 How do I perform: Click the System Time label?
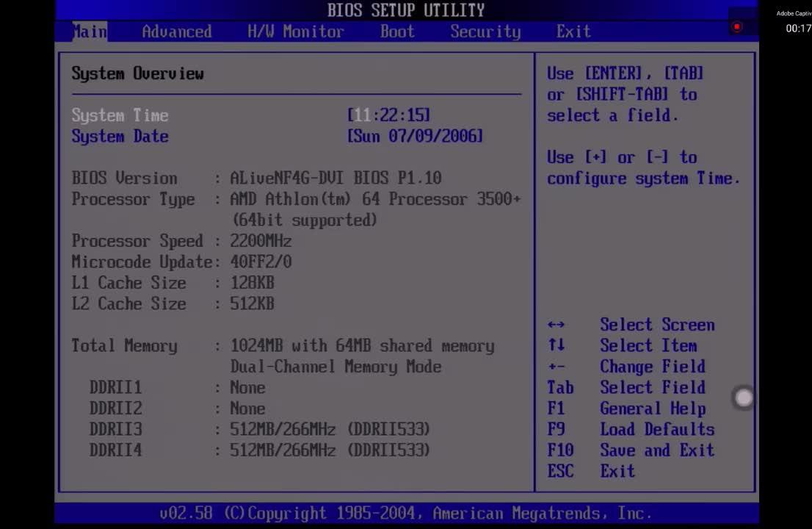click(120, 115)
